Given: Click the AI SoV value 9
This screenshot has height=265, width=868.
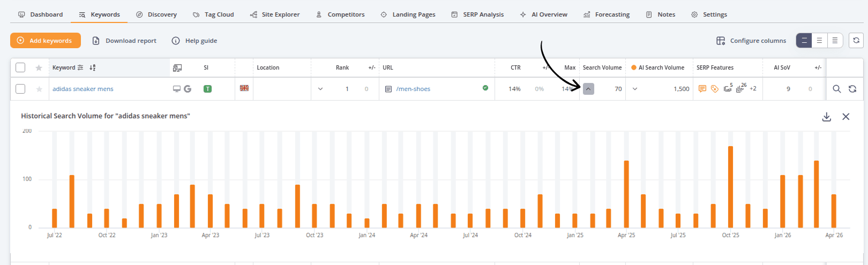Looking at the screenshot, I should click(788, 89).
